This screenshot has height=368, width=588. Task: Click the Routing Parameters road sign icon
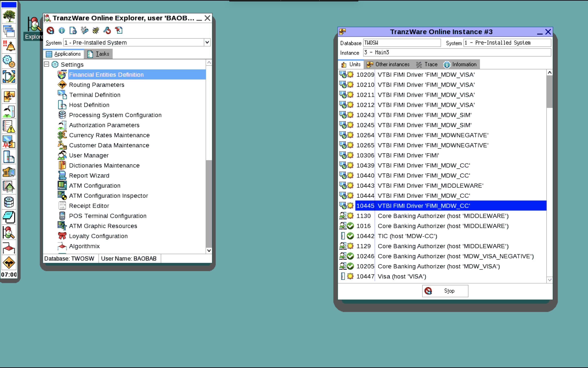coord(62,85)
